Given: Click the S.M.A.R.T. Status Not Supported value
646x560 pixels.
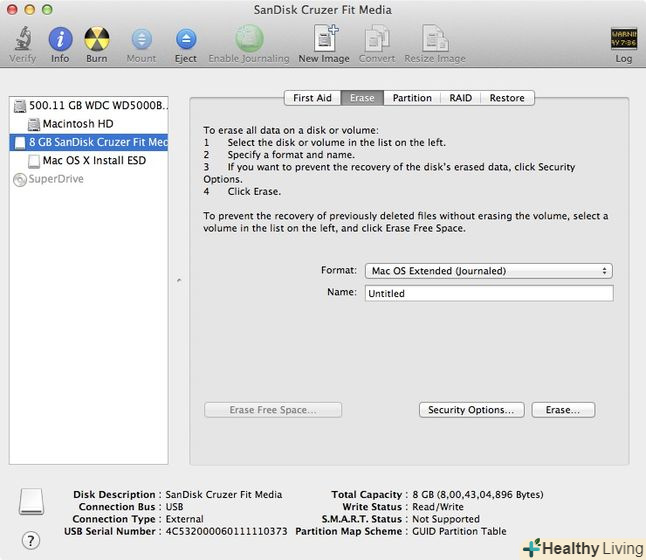Looking at the screenshot, I should [446, 519].
